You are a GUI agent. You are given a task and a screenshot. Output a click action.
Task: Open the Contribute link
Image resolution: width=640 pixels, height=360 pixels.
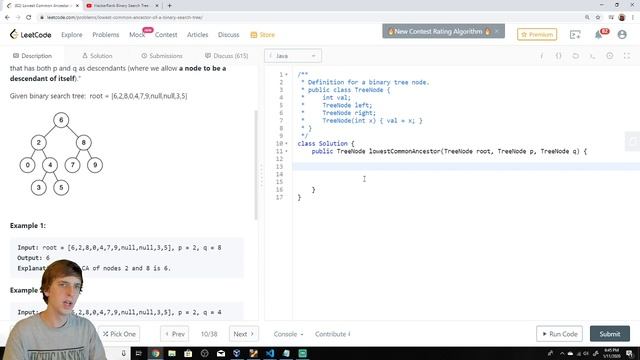point(333,334)
